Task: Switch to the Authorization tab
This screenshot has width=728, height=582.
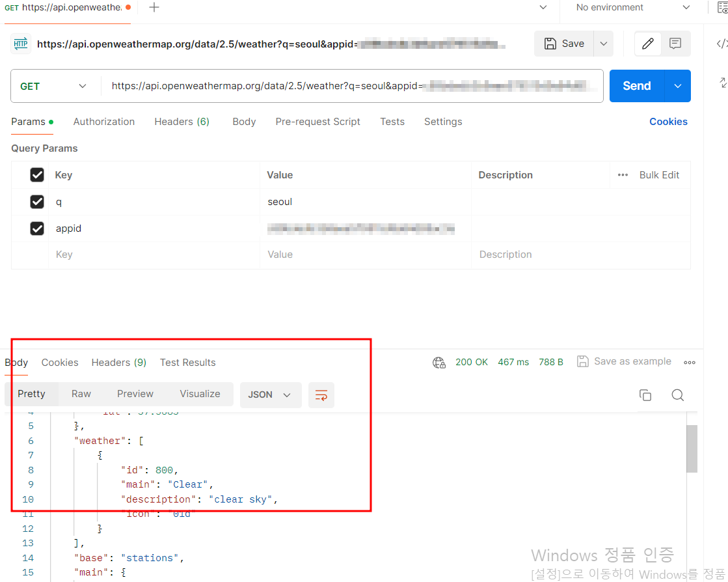Action: [x=104, y=122]
